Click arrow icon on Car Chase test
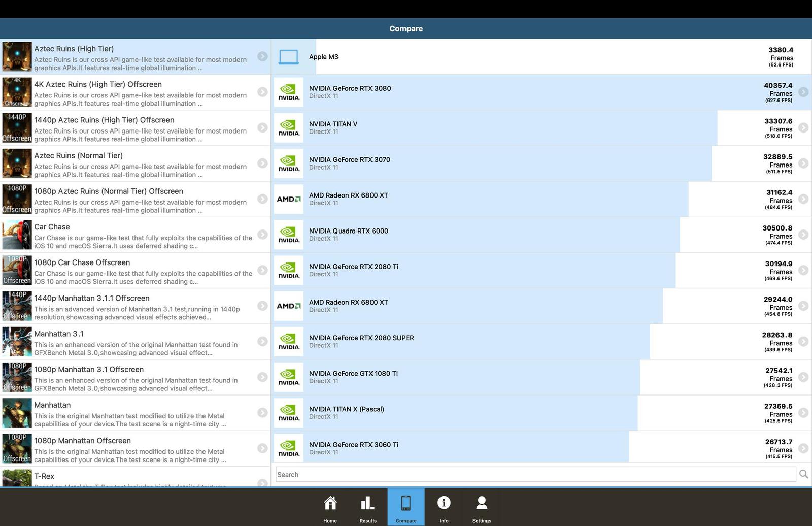The width and height of the screenshot is (812, 526). tap(262, 235)
